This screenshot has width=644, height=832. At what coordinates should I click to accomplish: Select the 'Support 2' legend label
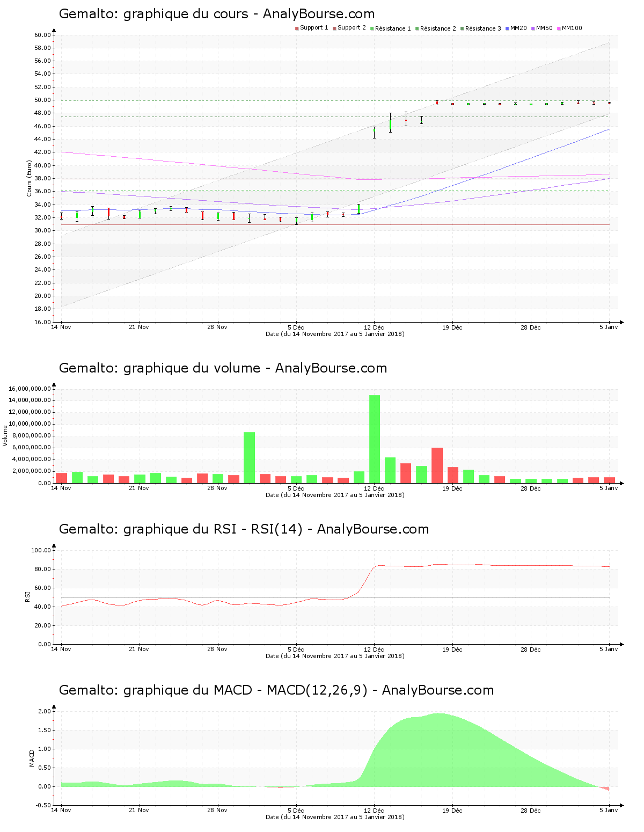pyautogui.click(x=352, y=28)
